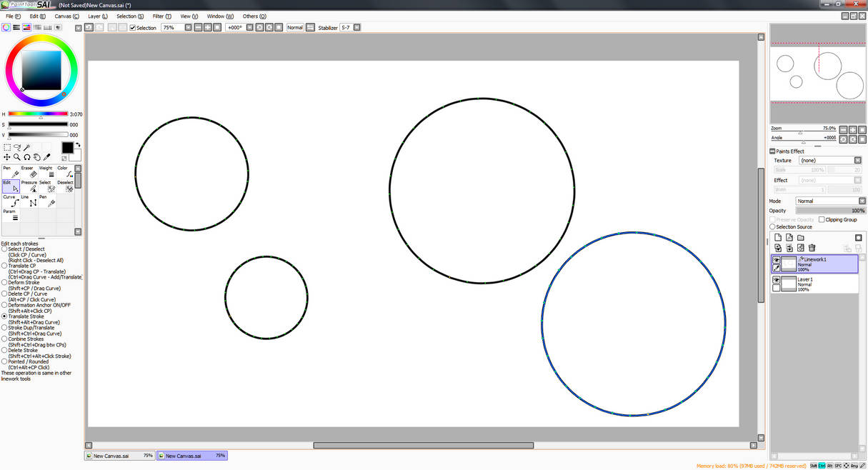868x470 pixels.
Task: Open the Canvas menu
Action: point(67,16)
